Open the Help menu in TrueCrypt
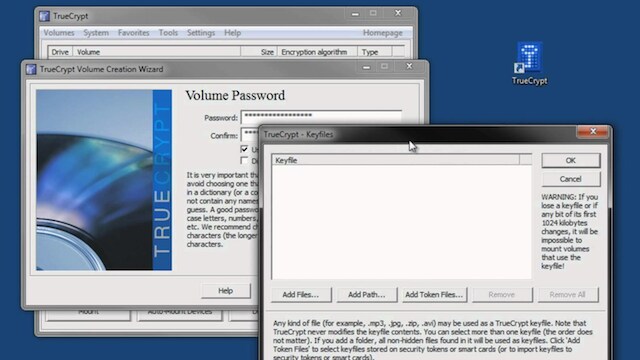Screen dimensions: 640x360 pos(232,33)
